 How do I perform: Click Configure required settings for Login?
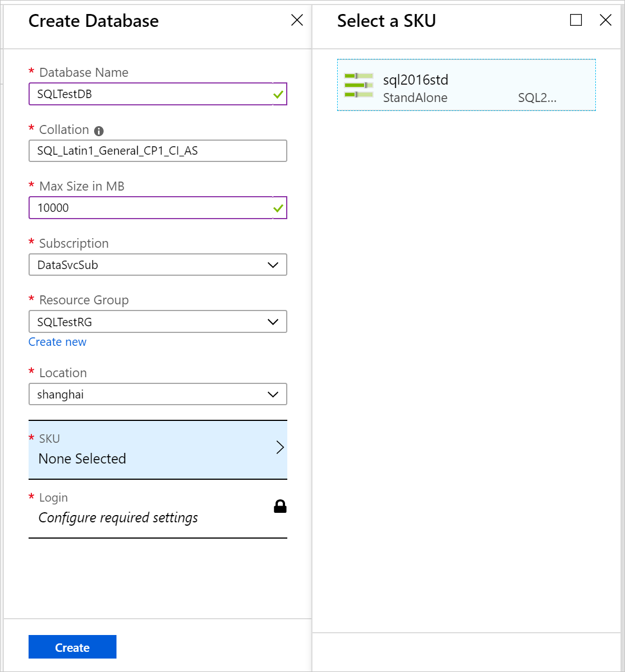(x=118, y=517)
